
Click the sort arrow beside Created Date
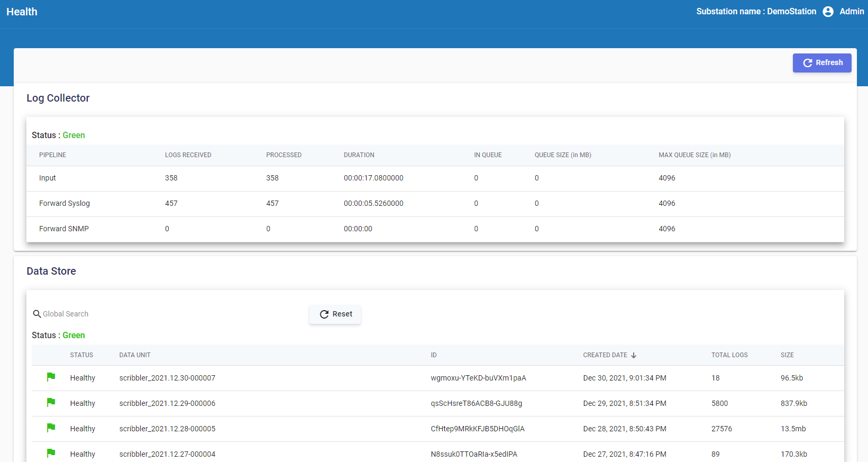[634, 355]
